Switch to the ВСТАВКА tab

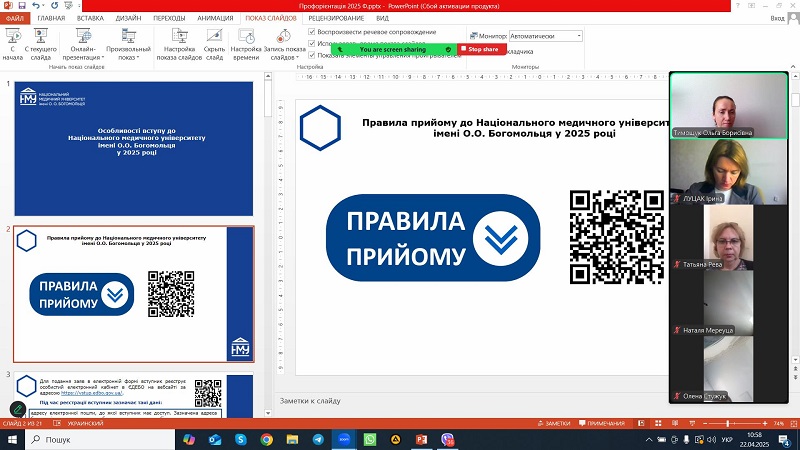pos(90,18)
